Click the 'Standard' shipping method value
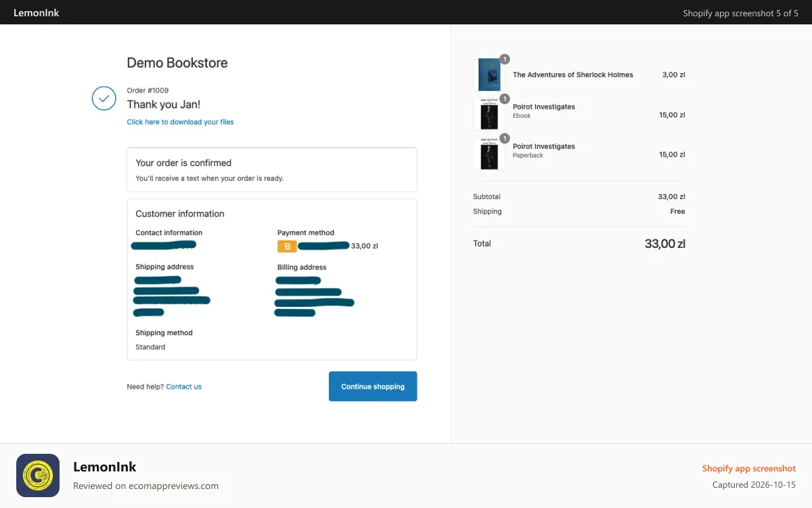The height and width of the screenshot is (508, 812). [x=150, y=347]
